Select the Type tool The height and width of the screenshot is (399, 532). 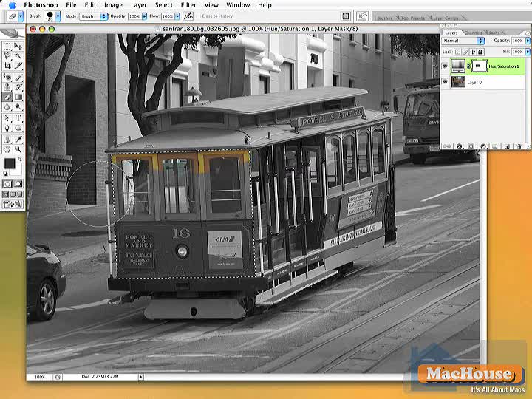tap(18, 118)
